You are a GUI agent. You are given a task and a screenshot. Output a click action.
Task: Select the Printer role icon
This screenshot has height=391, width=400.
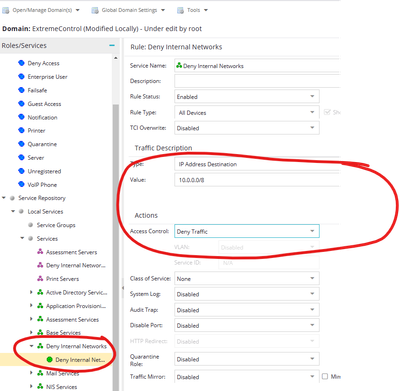[x=21, y=130]
